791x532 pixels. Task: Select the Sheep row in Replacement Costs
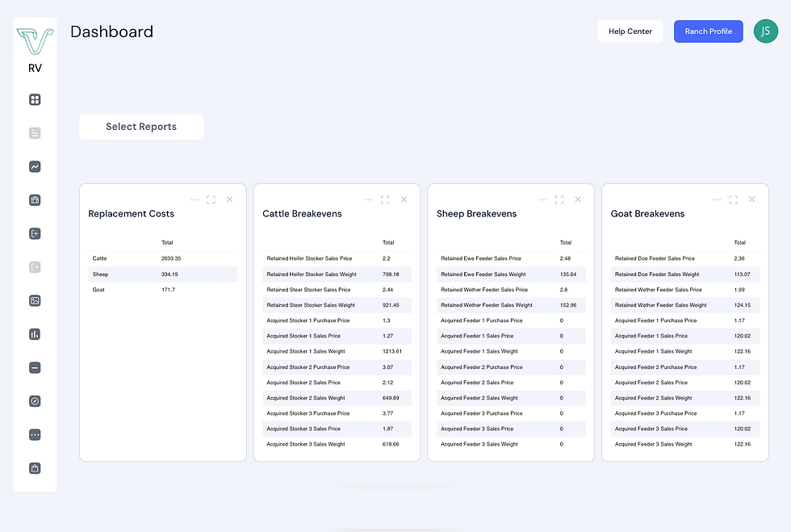point(163,274)
